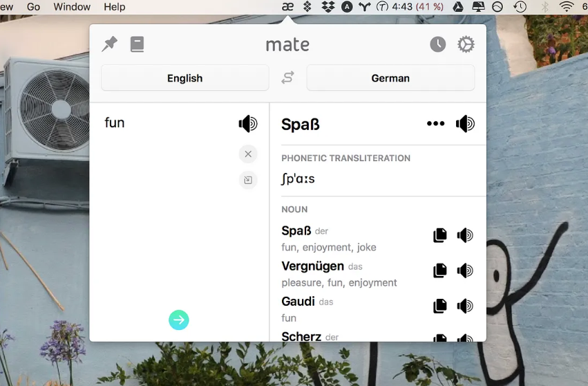
Task: Select English source language dropdown
Action: [185, 77]
